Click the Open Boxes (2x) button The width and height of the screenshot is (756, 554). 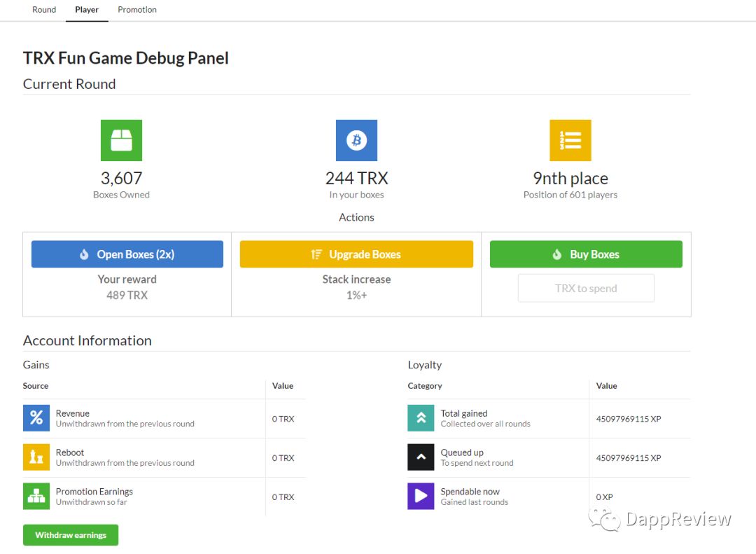[127, 254]
